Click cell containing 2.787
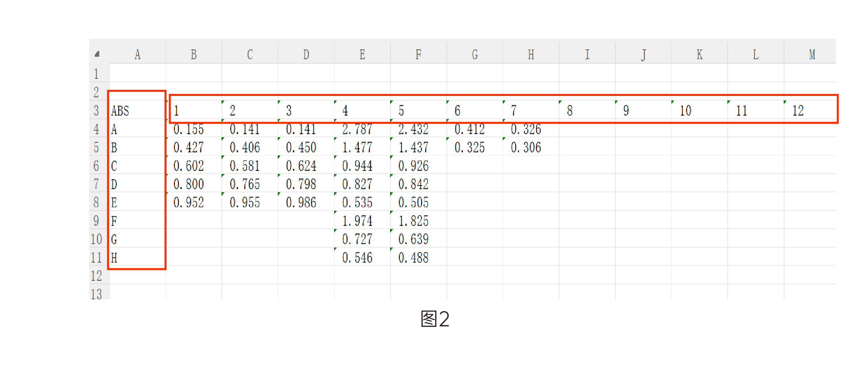 (362, 128)
